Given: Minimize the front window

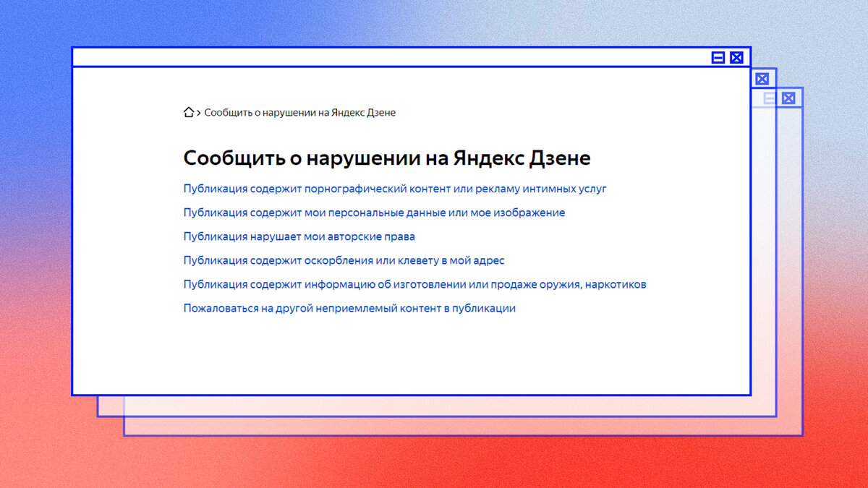Looking at the screenshot, I should [x=718, y=58].
